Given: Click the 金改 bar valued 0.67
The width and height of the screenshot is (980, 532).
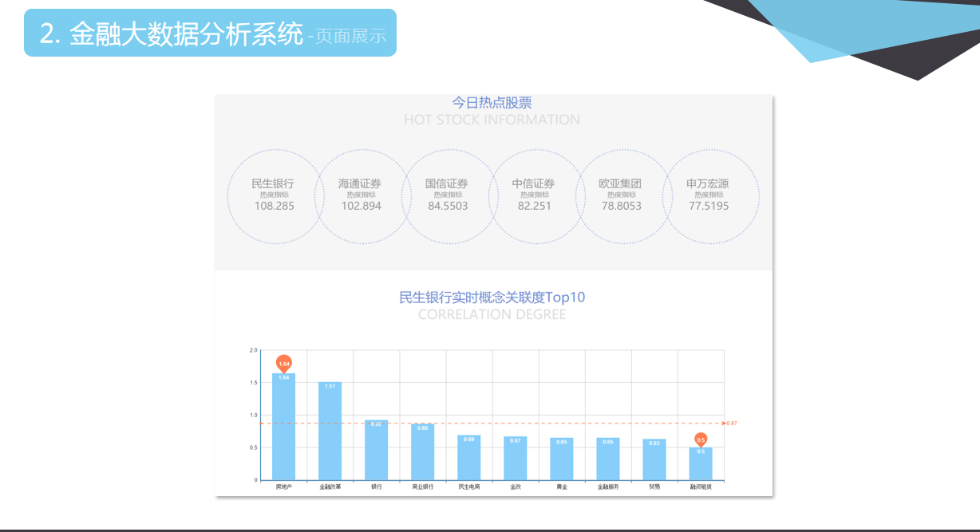Looking at the screenshot, I should (516, 459).
